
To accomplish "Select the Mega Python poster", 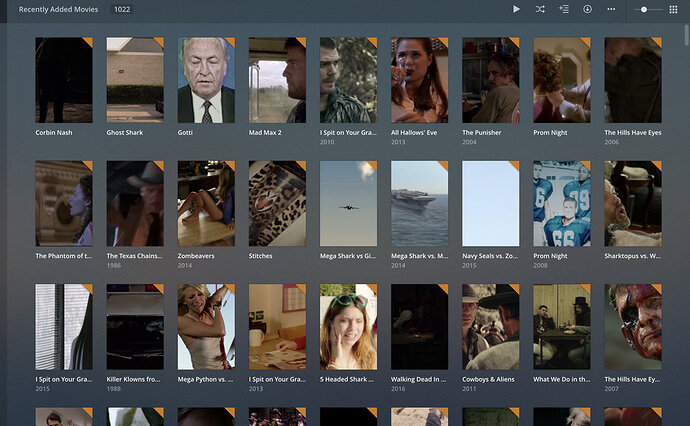I will 206,327.
